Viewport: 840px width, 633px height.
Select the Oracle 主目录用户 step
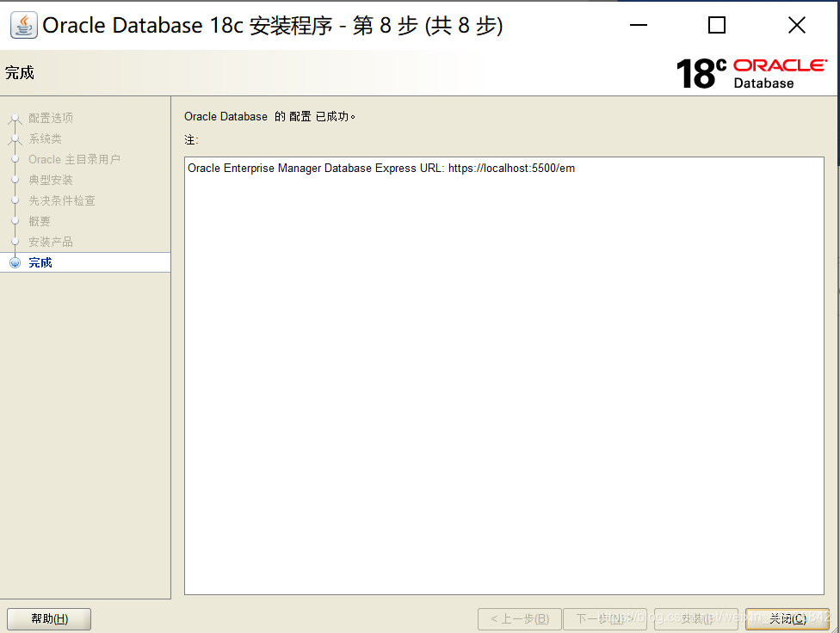click(75, 160)
